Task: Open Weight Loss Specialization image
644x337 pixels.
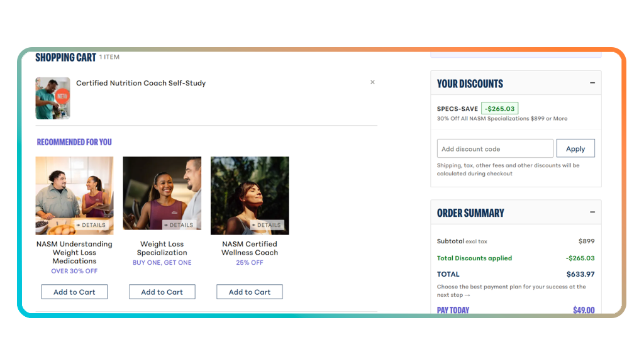Action: [162, 193]
